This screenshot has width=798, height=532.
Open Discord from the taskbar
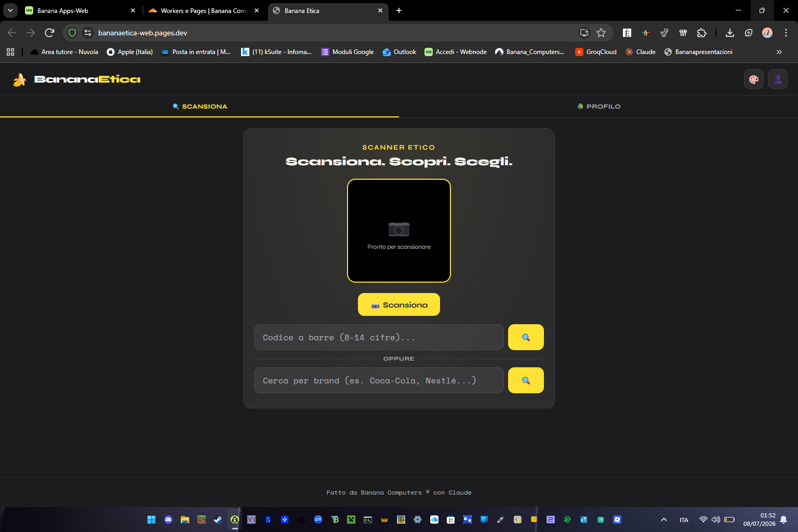click(x=168, y=520)
